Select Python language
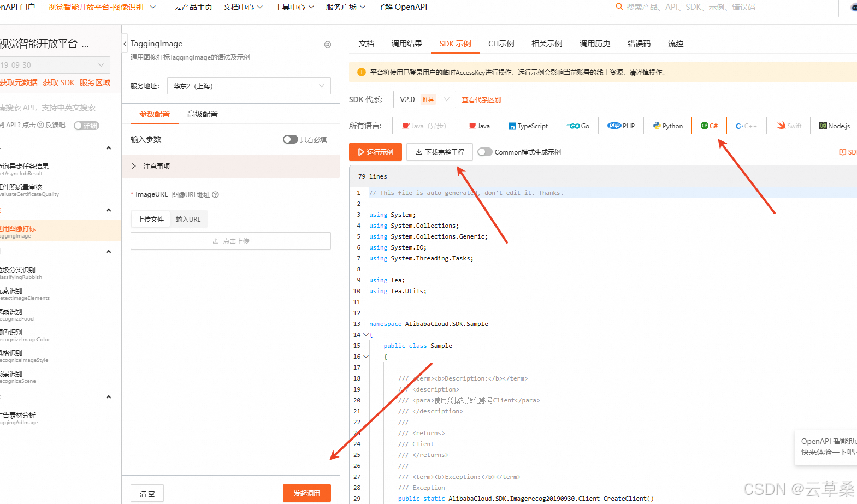 click(667, 126)
